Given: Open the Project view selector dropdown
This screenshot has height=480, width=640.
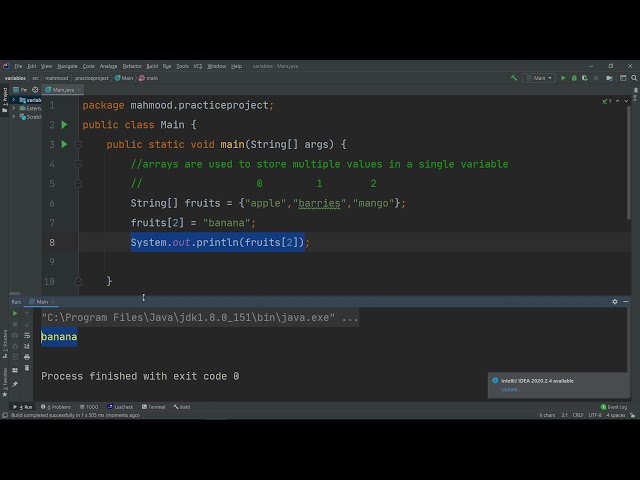Looking at the screenshot, I should tap(20, 89).
